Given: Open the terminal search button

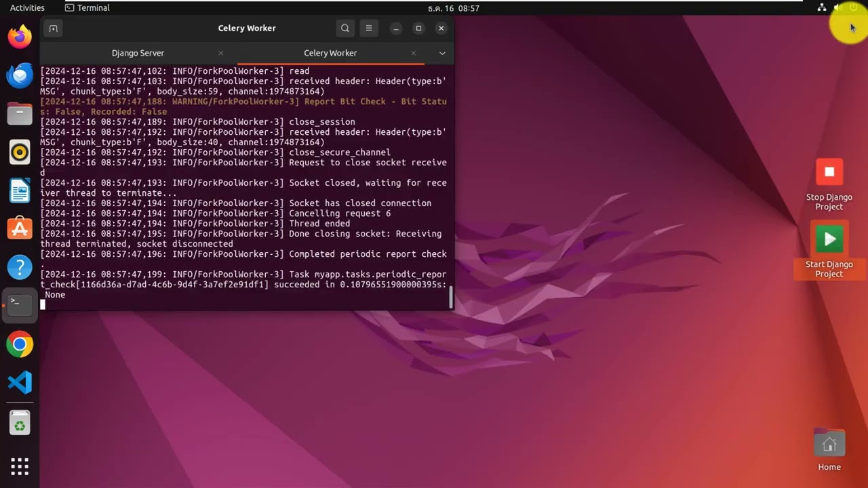Looking at the screenshot, I should pyautogui.click(x=345, y=28).
